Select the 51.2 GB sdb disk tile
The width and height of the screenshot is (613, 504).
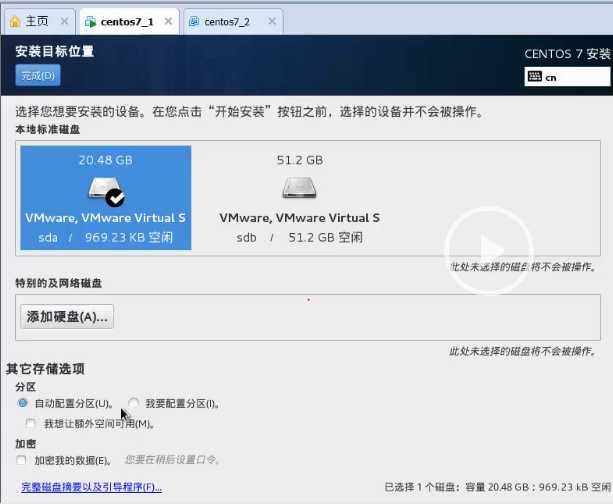(299, 197)
